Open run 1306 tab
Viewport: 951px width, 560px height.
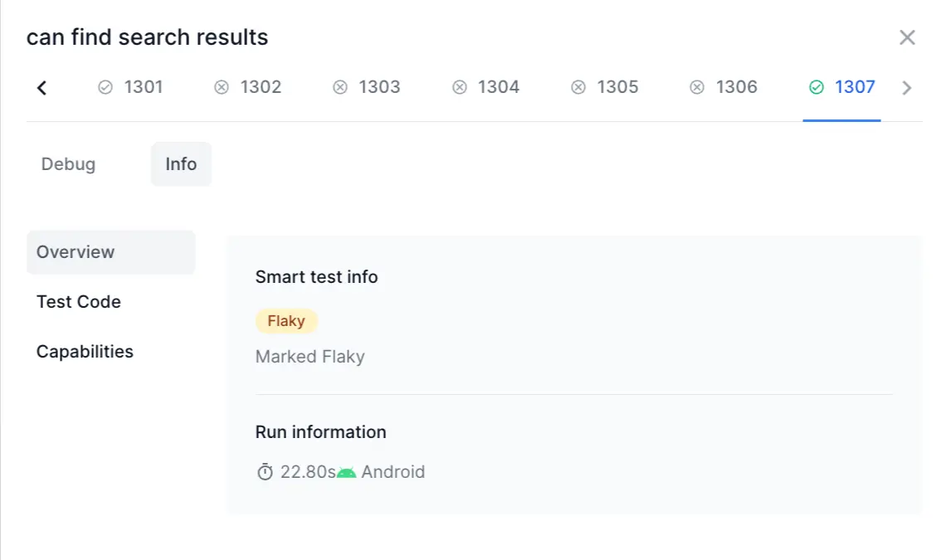724,87
